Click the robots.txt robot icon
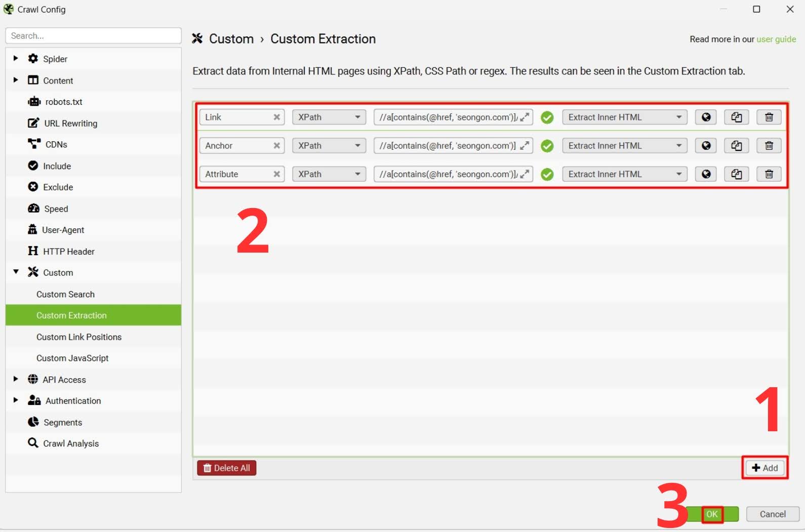 (34, 102)
